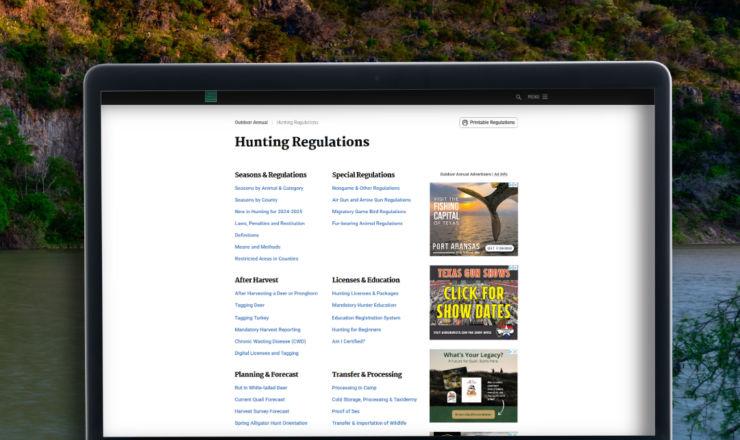
Task: Open Seasons by County link
Action: coord(256,200)
